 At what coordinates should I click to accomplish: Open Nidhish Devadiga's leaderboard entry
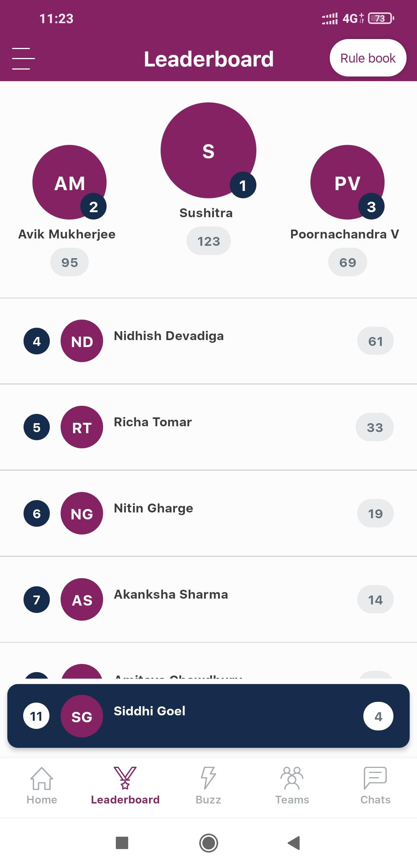pyautogui.click(x=208, y=341)
